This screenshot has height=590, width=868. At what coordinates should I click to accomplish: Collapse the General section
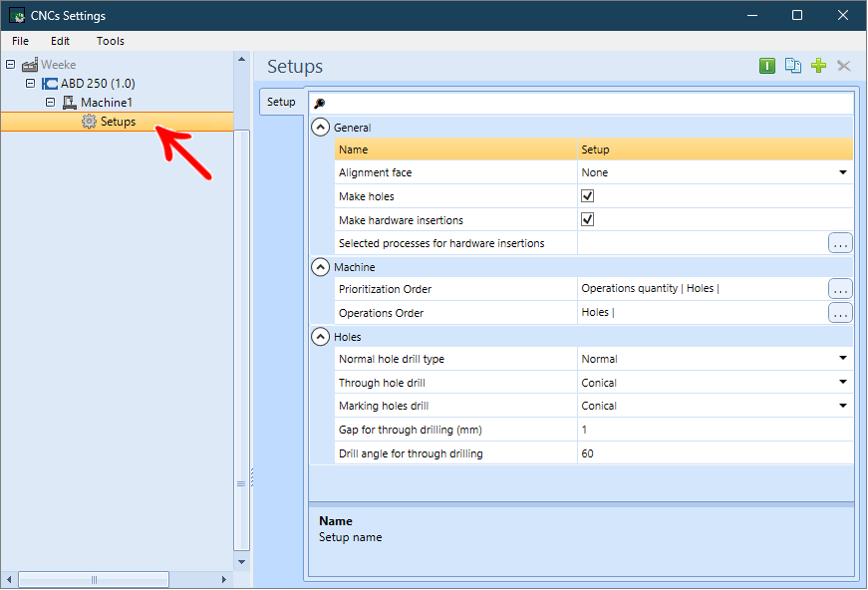pos(321,128)
